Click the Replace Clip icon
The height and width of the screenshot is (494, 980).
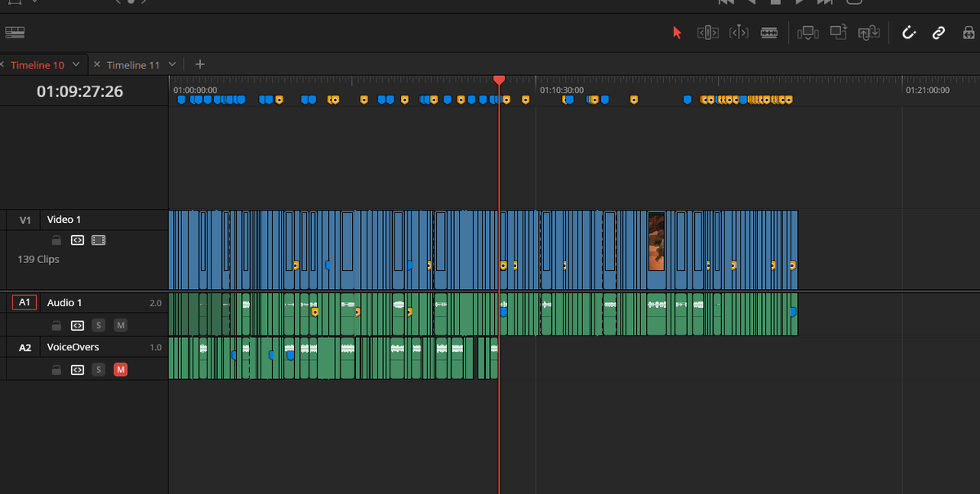pos(869,33)
